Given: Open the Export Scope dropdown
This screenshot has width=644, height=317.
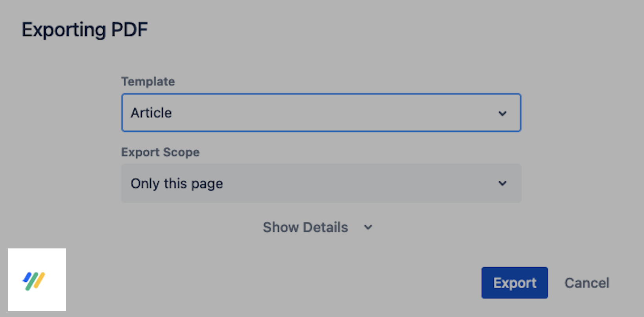Looking at the screenshot, I should coord(321,183).
